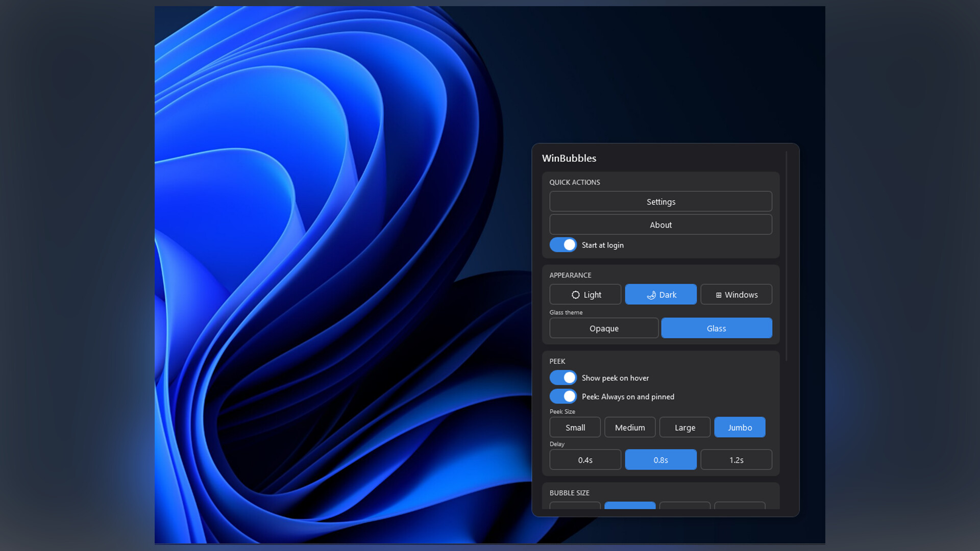Disable the Start at login toggle
Screen dimensions: 980x551
[x=562, y=245]
